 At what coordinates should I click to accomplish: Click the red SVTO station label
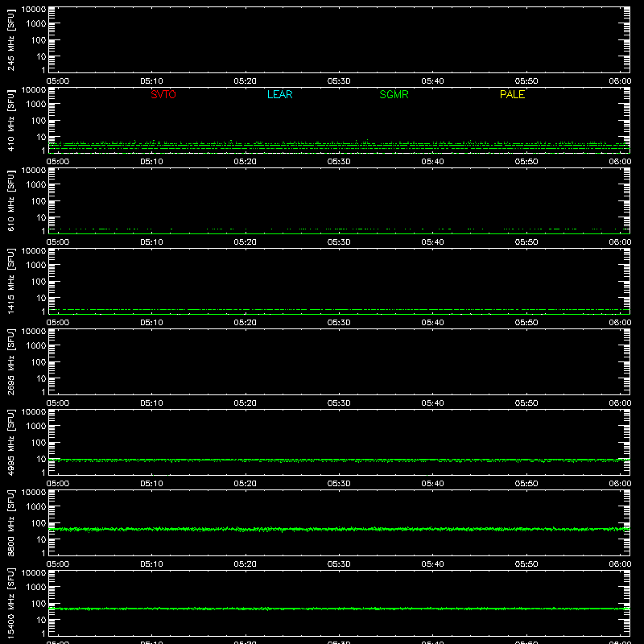pos(163,94)
